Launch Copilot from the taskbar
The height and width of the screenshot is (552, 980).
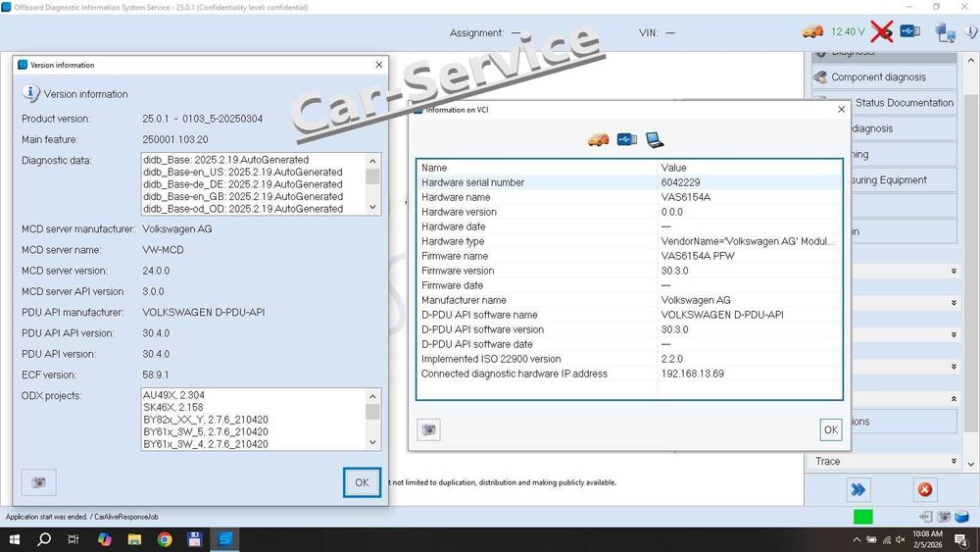point(105,539)
